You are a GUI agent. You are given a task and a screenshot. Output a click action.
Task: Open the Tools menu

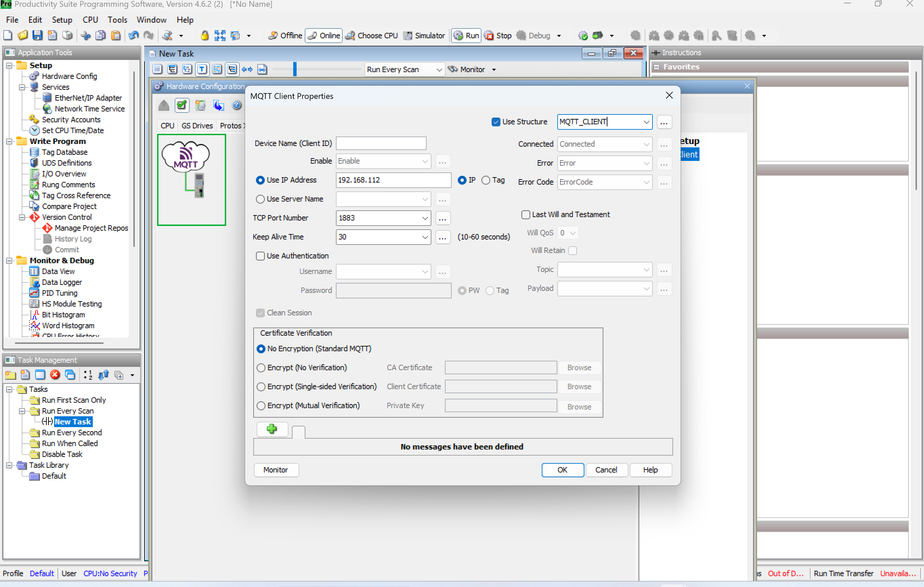(x=117, y=20)
